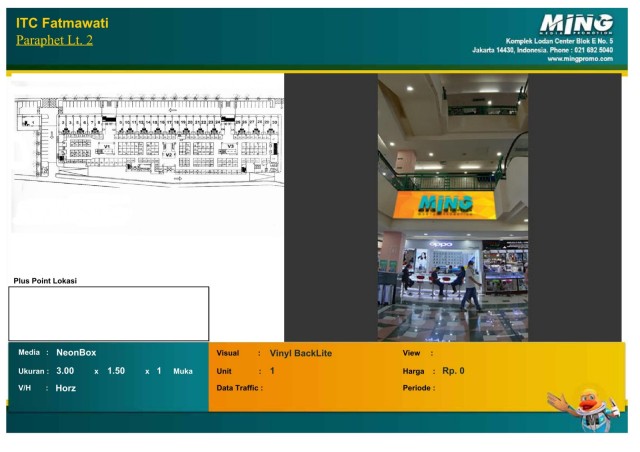
Task: Click the Ukuran label
Action: tap(31, 372)
